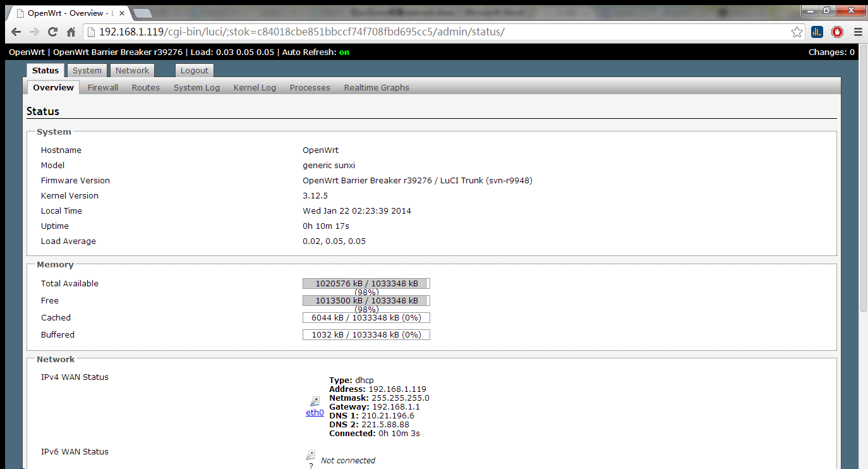Click the Netmask 255.255.255.0
This screenshot has height=469, width=868.
401,398
